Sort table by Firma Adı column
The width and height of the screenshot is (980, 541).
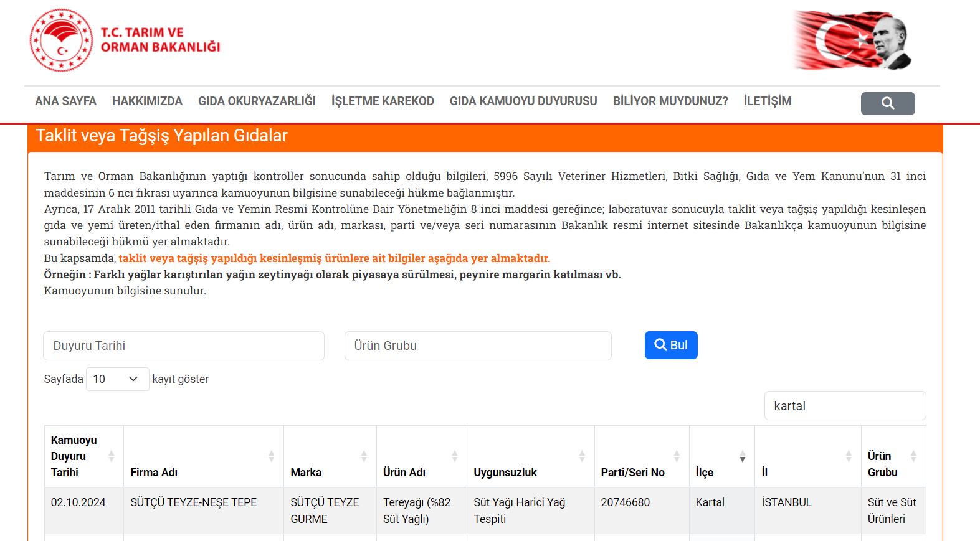[x=271, y=456]
